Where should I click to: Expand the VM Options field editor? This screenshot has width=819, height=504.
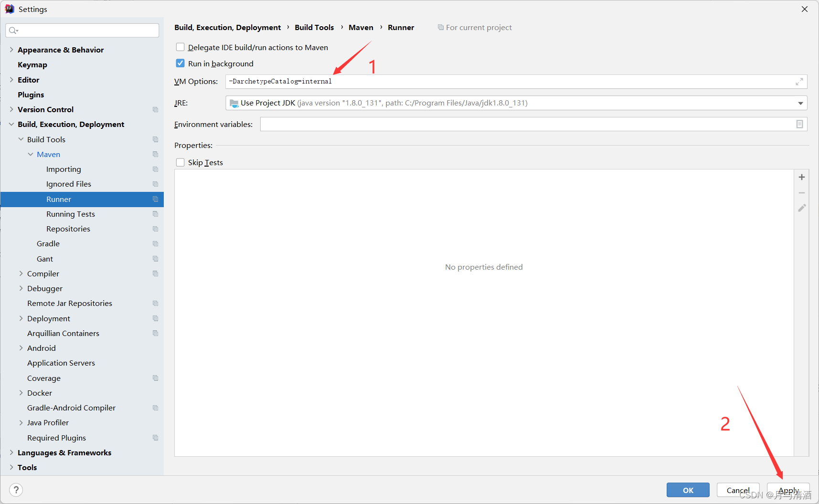[799, 82]
